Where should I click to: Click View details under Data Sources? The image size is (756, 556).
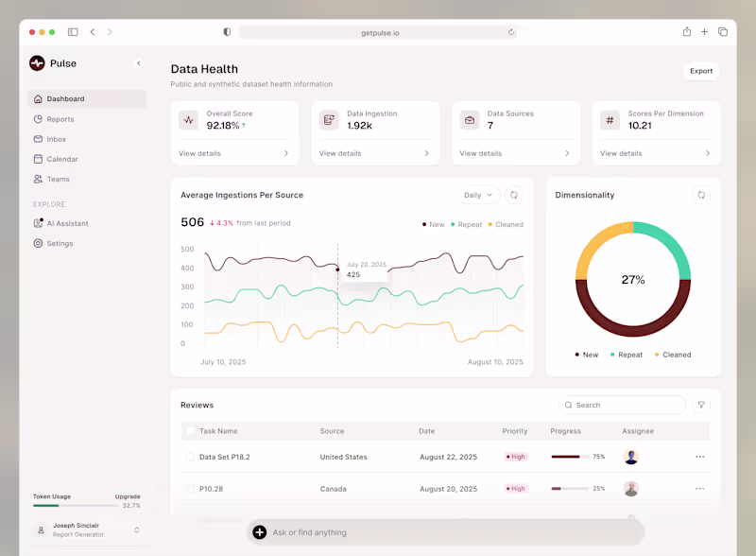pos(481,153)
